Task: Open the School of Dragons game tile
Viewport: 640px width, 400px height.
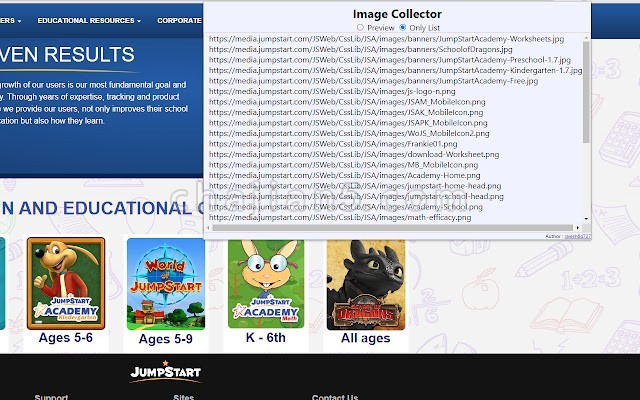Action: tap(366, 285)
